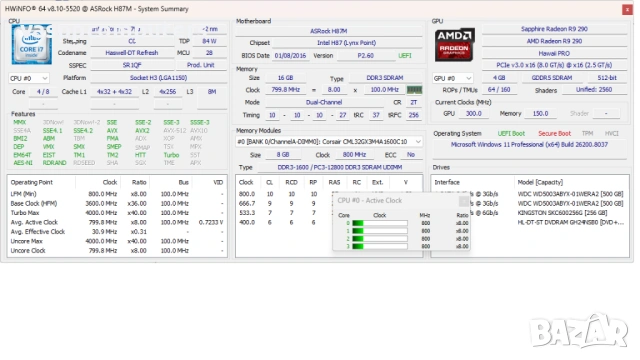Click the Intel Core i7 CPU logo
The width and height of the screenshot is (640, 360).
click(x=31, y=44)
